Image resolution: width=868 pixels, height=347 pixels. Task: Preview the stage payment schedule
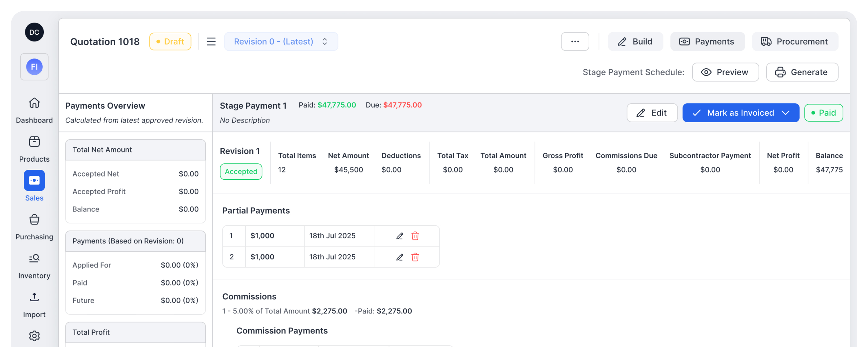(725, 72)
